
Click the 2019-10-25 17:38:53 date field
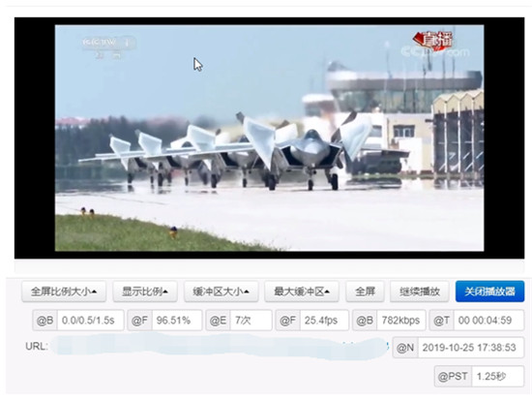point(471,348)
